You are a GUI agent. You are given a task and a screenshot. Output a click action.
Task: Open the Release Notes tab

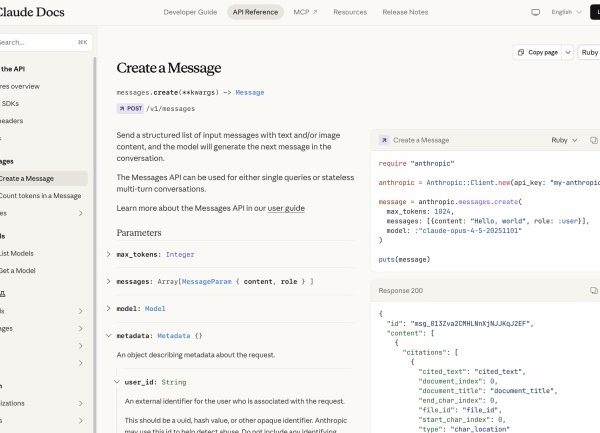tap(405, 12)
